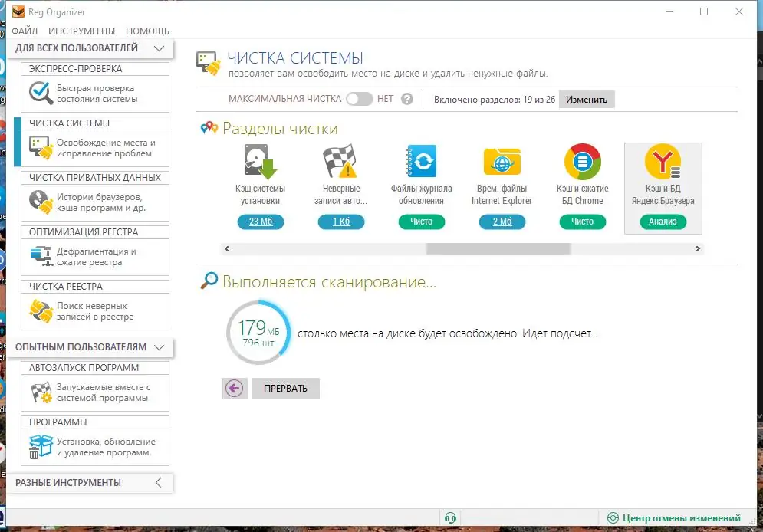Open Центр отмены изменений link
Screen dimensions: 763x532
[x=681, y=518]
